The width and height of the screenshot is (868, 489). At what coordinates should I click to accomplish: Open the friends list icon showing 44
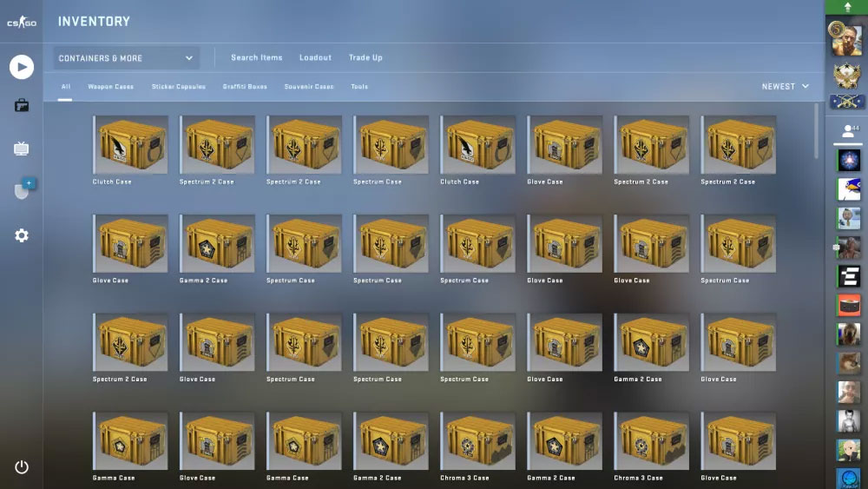click(x=849, y=131)
